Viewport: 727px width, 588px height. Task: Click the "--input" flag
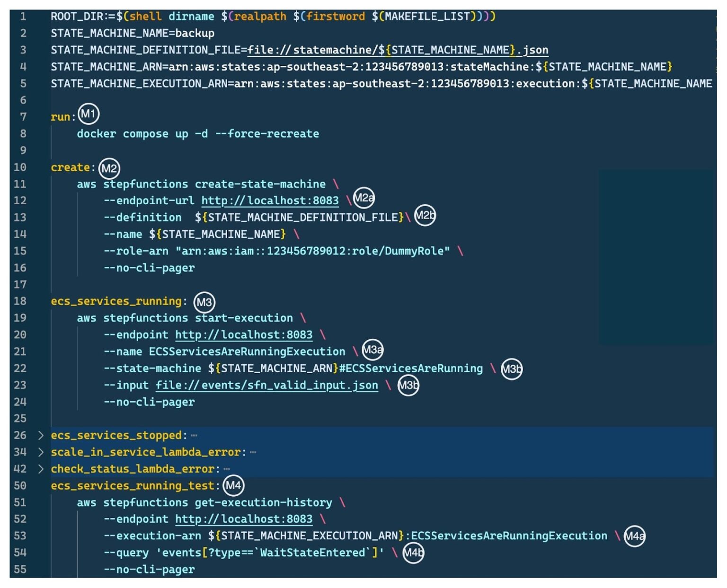(126, 385)
